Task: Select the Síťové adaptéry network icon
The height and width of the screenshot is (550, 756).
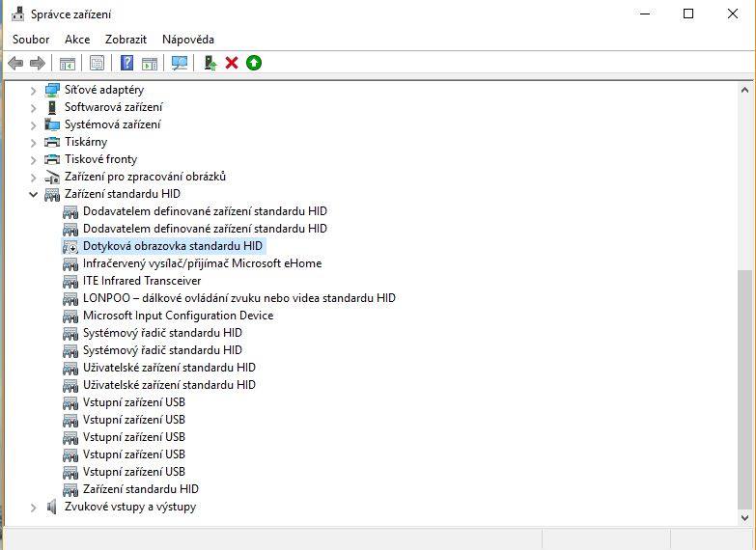Action: [x=52, y=90]
